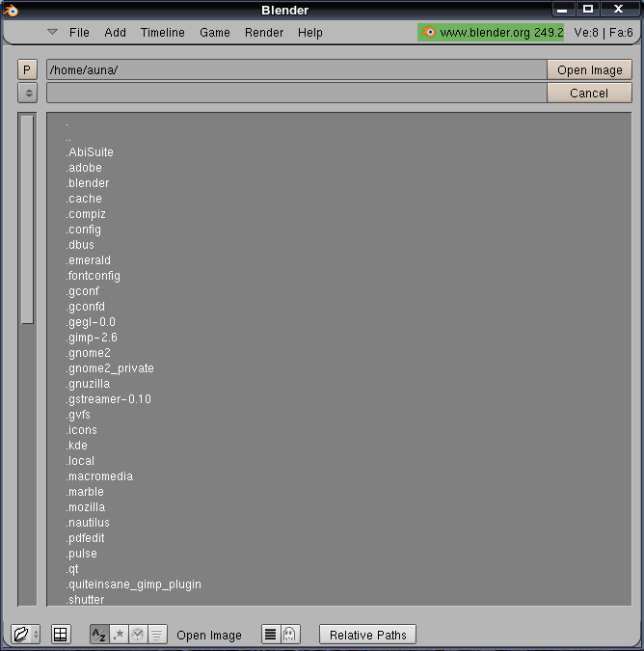Toggle the Relative Paths button
Image resolution: width=644 pixels, height=651 pixels.
(x=367, y=635)
